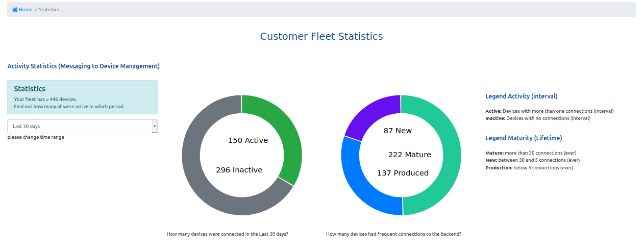
Task: Click the 'Activity Statistics' section heading
Action: 83,66
